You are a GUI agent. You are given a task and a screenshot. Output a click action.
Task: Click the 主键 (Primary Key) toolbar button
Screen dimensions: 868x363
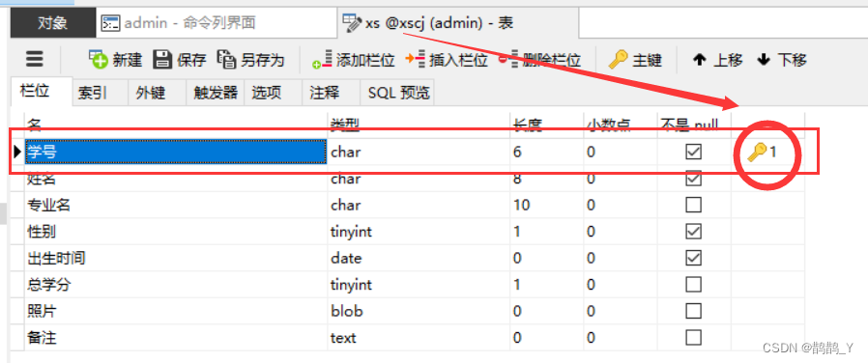tap(635, 60)
